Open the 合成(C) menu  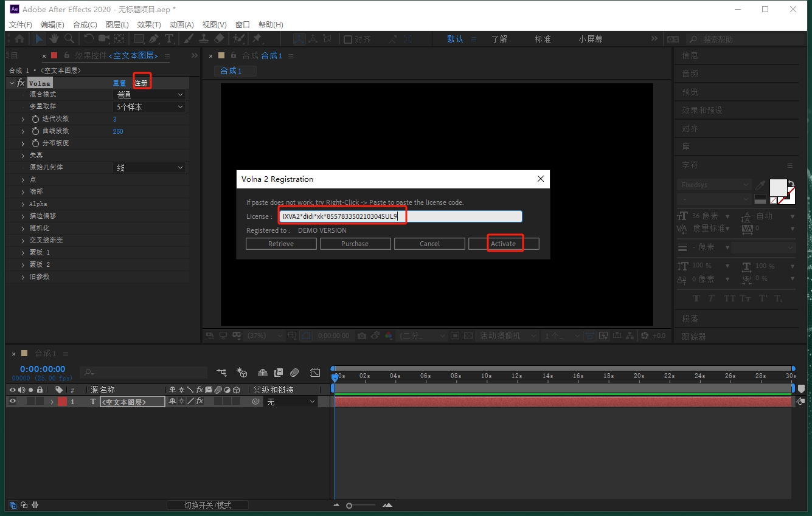[x=85, y=25]
